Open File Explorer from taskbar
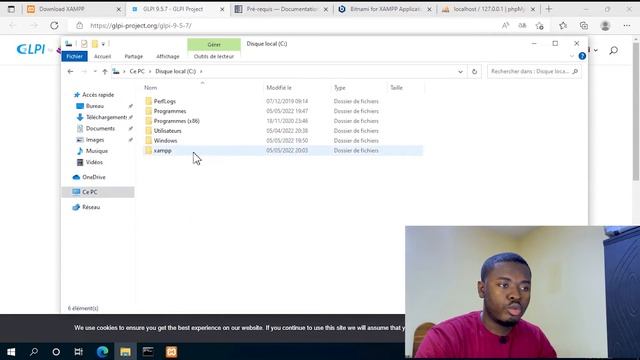The image size is (640, 360). tap(125, 352)
